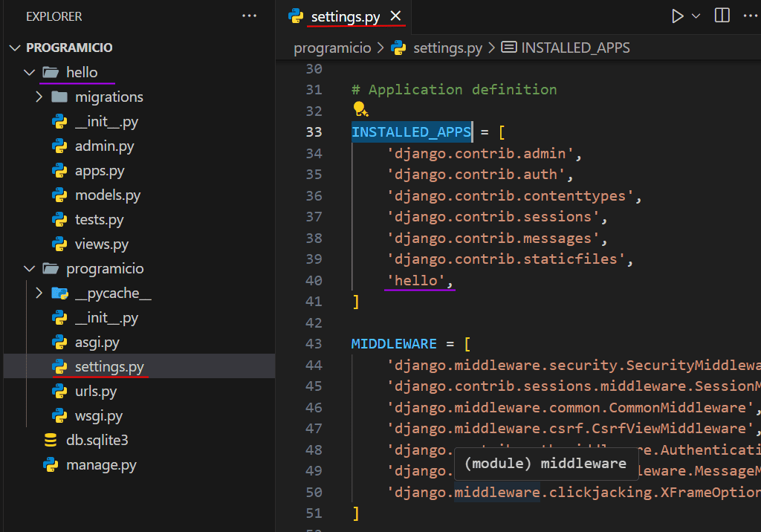Click the Run Python File play button
Screen dimensions: 761x532
click(678, 16)
